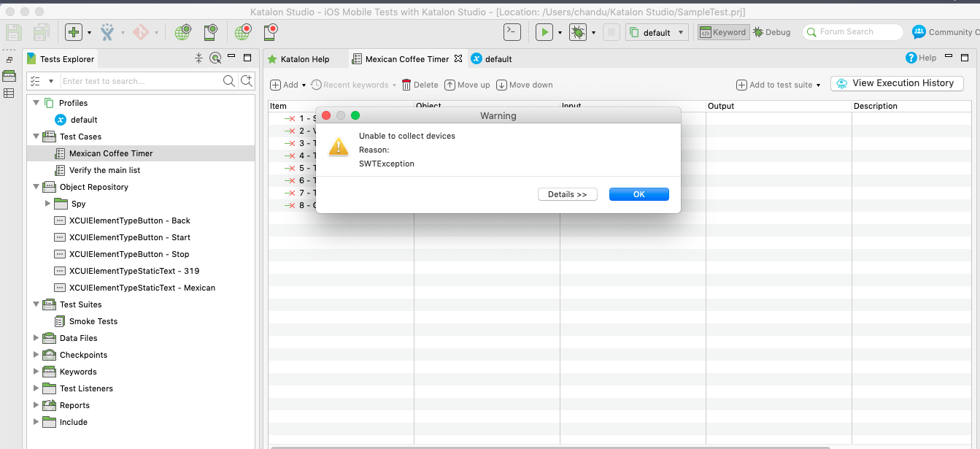Screen dimensions: 980x449
Task: Click Add step button
Action: [x=285, y=85]
